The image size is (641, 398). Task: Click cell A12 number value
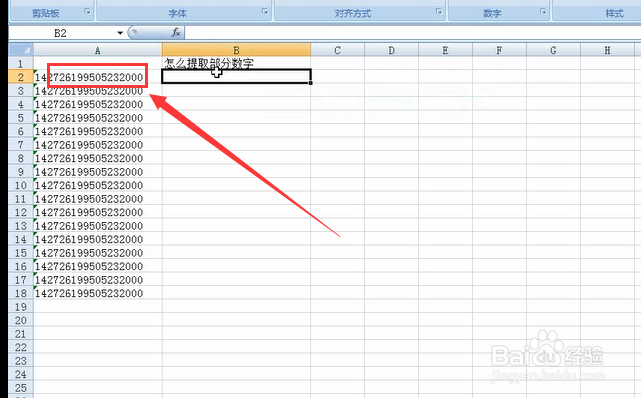click(x=97, y=212)
